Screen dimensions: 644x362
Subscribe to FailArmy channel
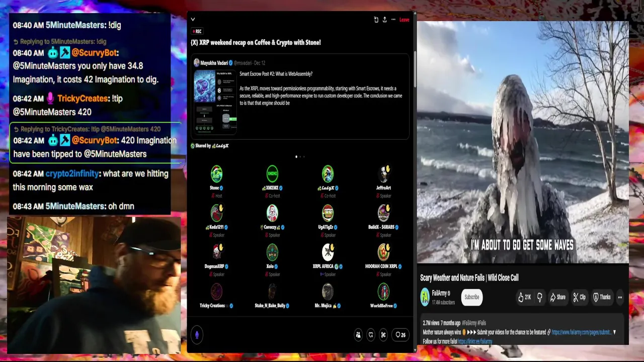pos(471,297)
